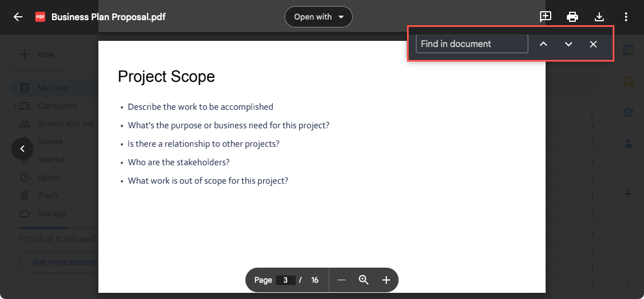Open Shared with me
644x299 pixels.
(65, 124)
